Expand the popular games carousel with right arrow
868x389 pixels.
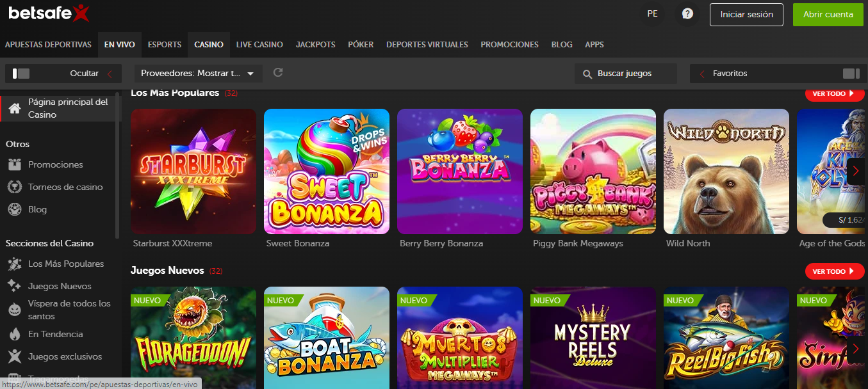(855, 171)
